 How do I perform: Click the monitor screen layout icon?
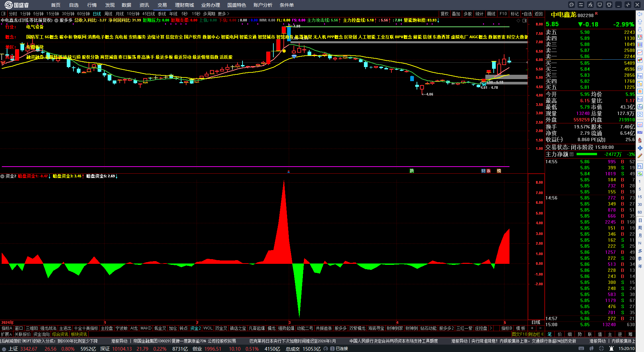click(x=600, y=5)
